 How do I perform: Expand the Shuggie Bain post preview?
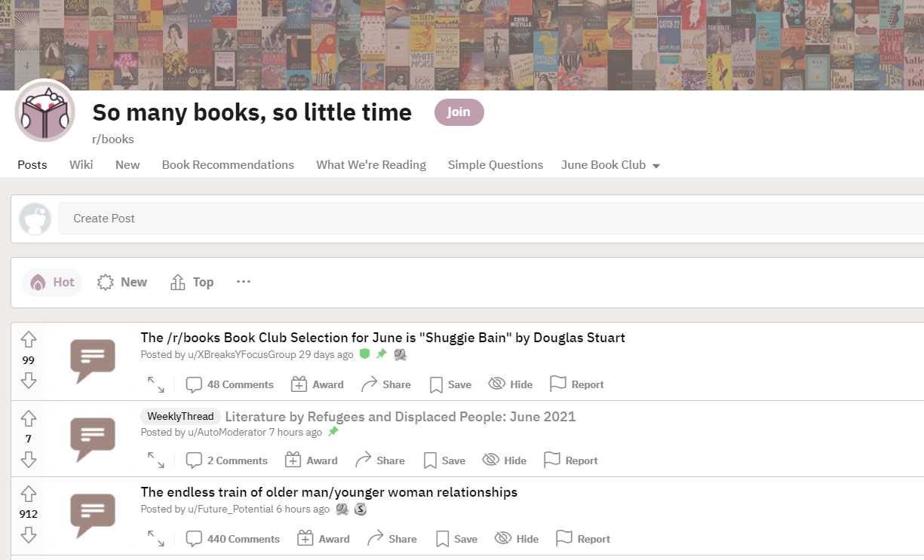click(x=156, y=384)
